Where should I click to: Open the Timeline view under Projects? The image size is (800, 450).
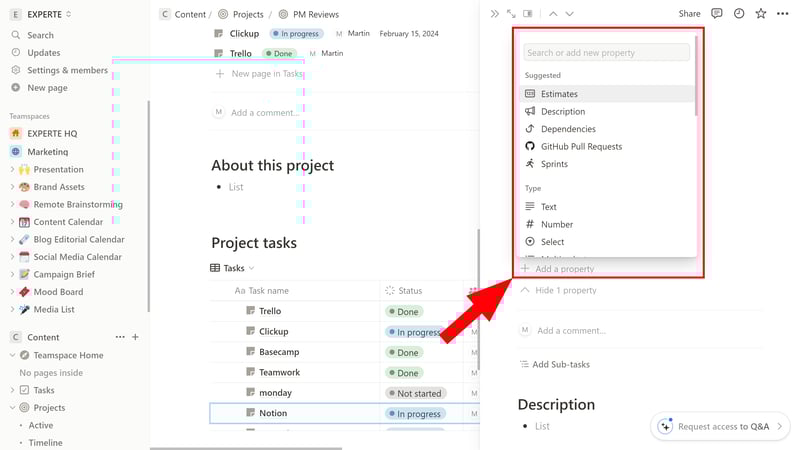(45, 442)
